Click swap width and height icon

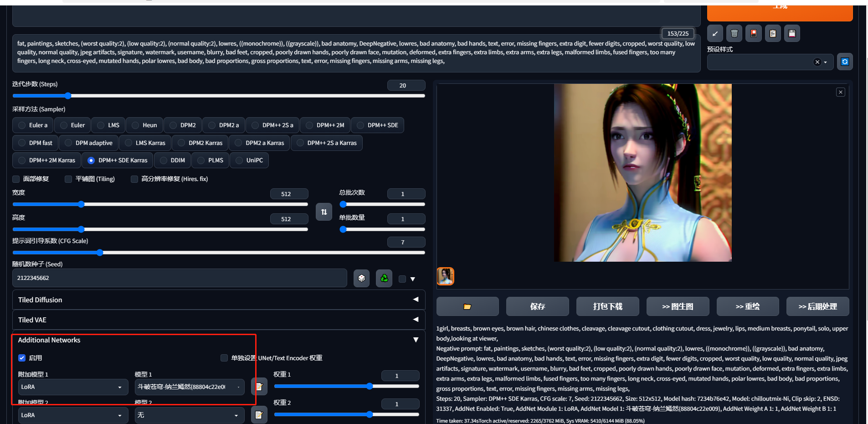pyautogui.click(x=324, y=212)
